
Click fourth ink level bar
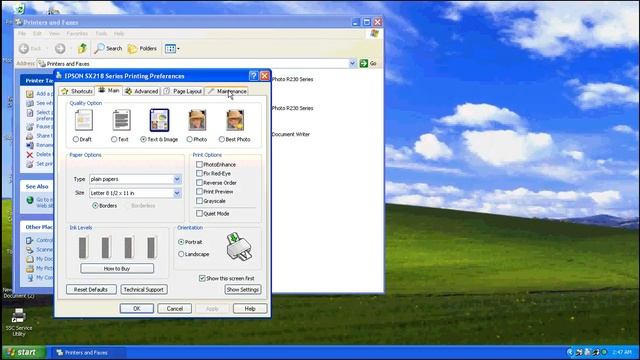pyautogui.click(x=151, y=247)
